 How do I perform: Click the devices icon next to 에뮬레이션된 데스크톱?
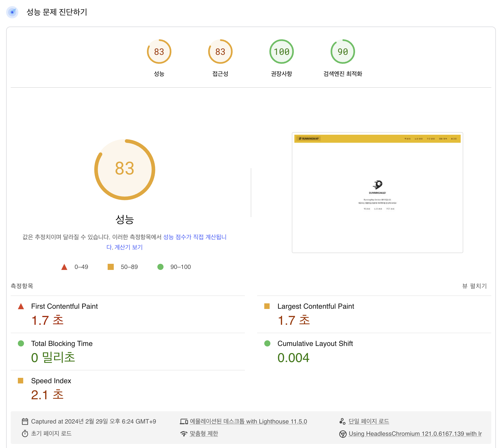(x=184, y=421)
